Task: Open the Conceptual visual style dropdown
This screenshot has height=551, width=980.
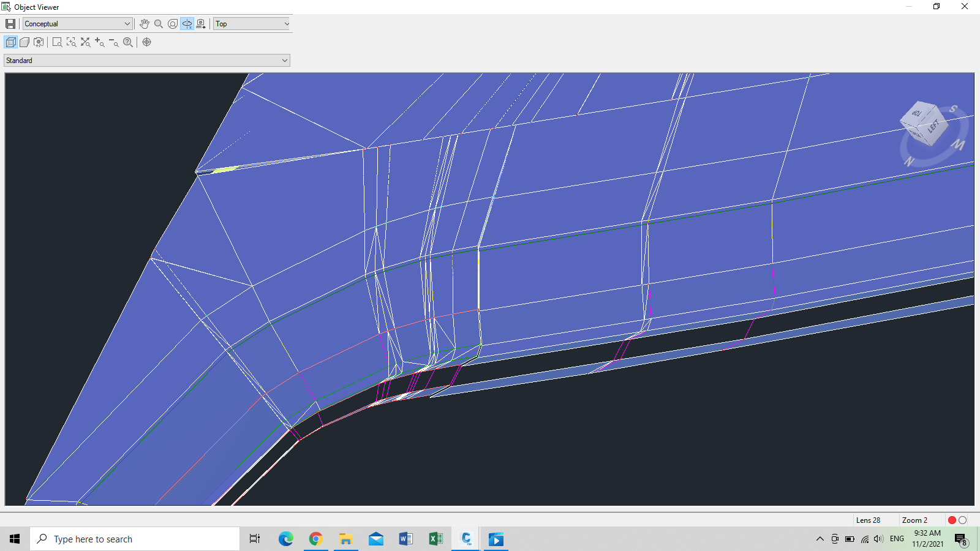Action: pyautogui.click(x=78, y=24)
